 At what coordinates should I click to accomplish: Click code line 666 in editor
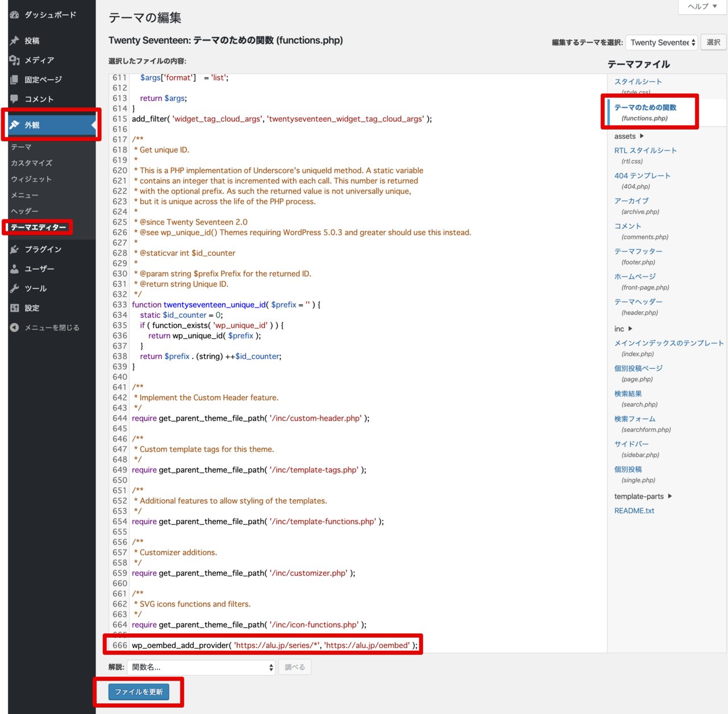tap(274, 645)
